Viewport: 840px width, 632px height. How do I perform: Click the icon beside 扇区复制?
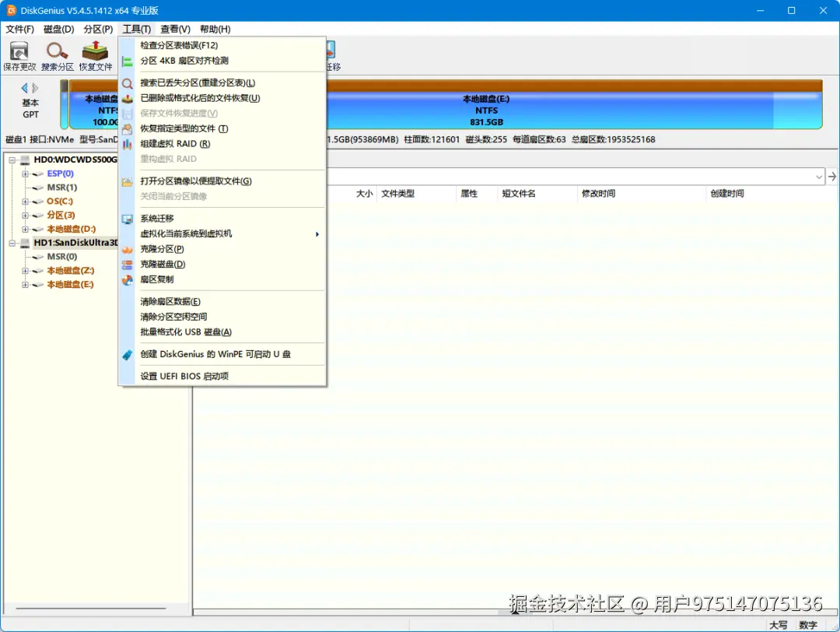127,280
